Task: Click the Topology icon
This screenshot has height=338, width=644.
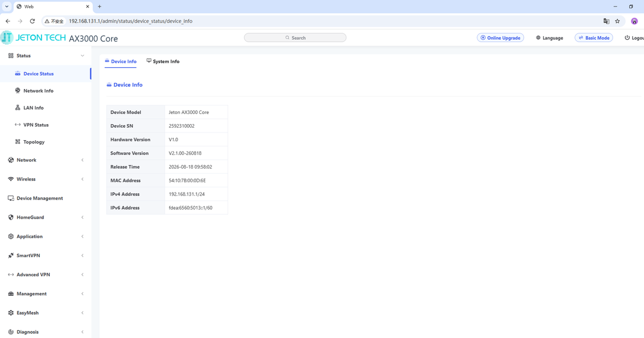Action: click(x=18, y=142)
